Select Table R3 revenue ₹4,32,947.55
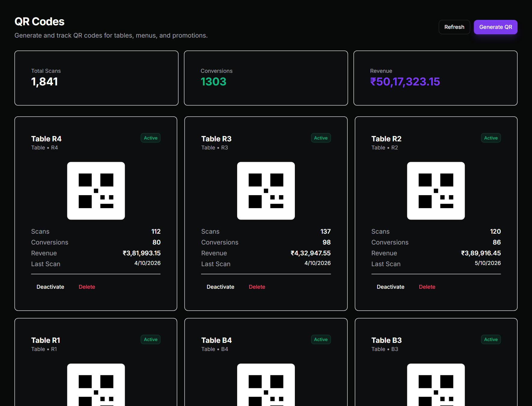This screenshot has width=532, height=406. 311,253
